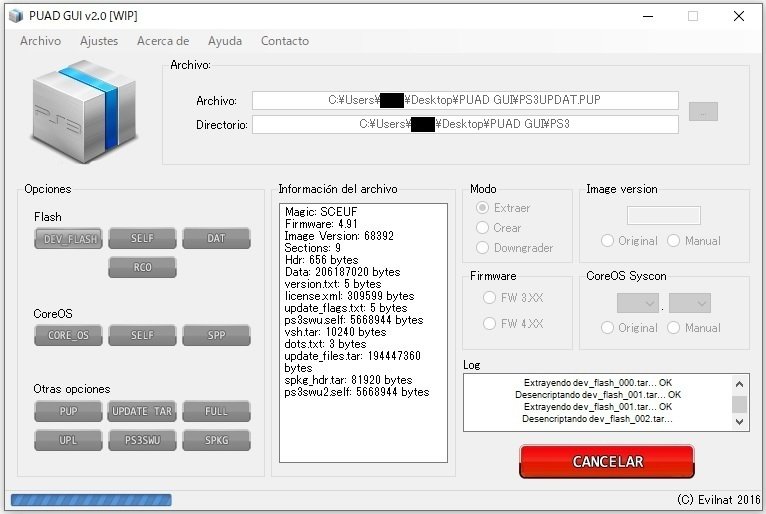Click the FULL button
Screen dimensions: 766x514
[216, 411]
